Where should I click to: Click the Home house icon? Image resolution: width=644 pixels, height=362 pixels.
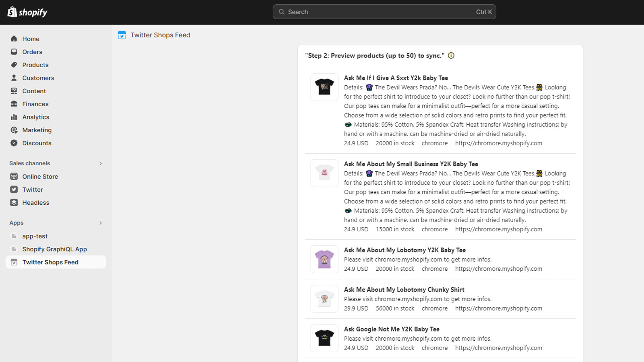pos(14,39)
